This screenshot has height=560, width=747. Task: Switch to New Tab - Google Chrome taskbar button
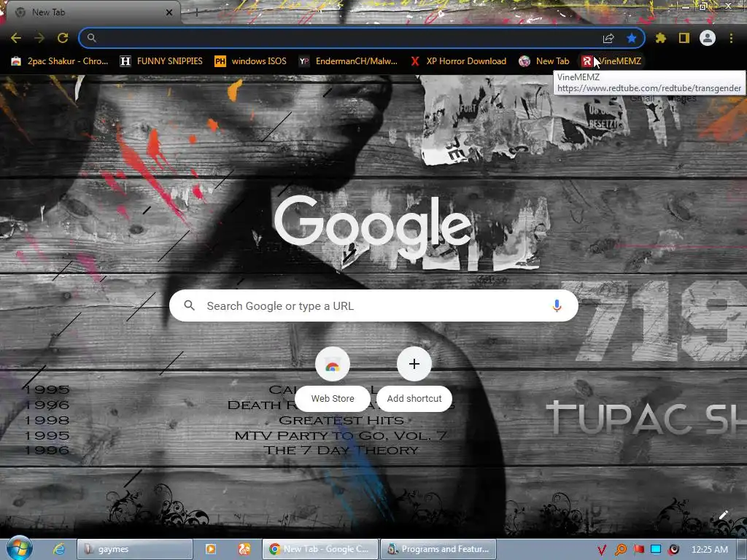[320, 549]
